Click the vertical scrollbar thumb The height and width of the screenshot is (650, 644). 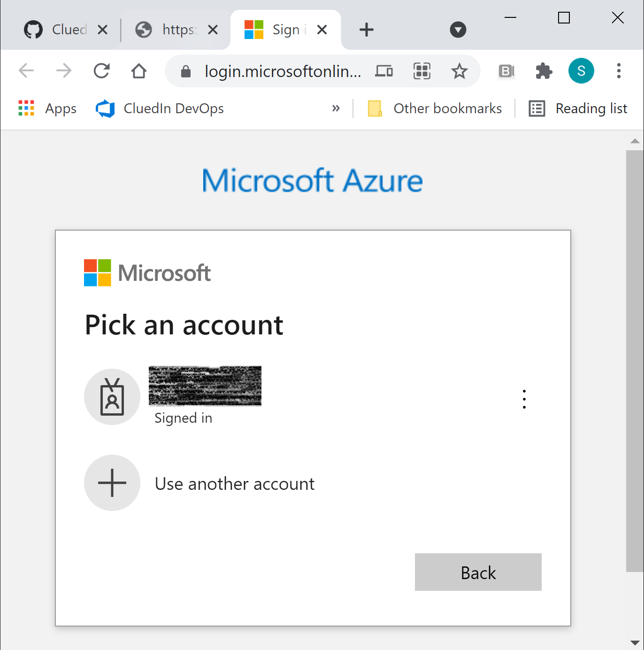point(635,361)
